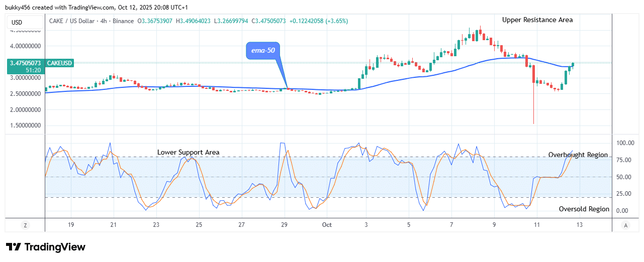
Task: Select the Upper Resistance Area text annotation
Action: [537, 20]
